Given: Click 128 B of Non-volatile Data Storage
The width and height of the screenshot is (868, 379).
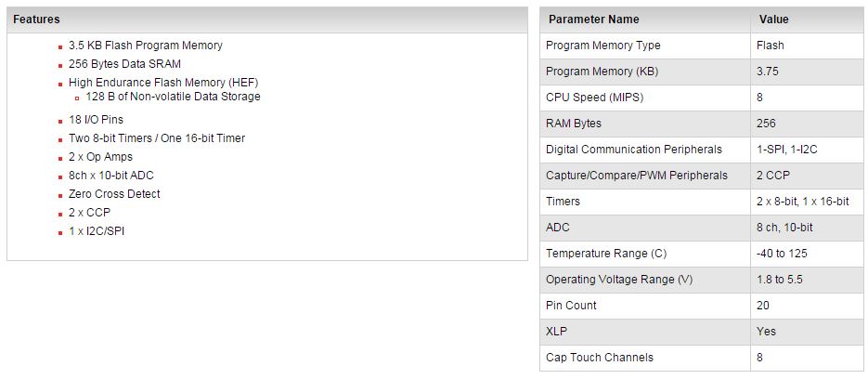Looking at the screenshot, I should 173,97.
